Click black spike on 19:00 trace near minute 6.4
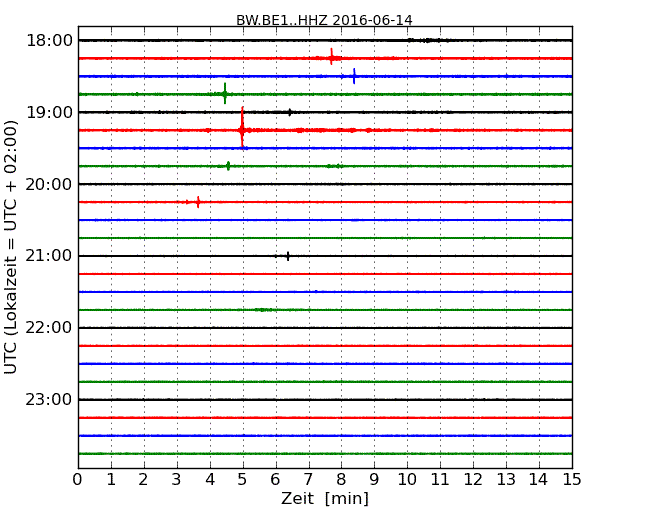The height and width of the screenshot is (520, 650). (x=290, y=112)
